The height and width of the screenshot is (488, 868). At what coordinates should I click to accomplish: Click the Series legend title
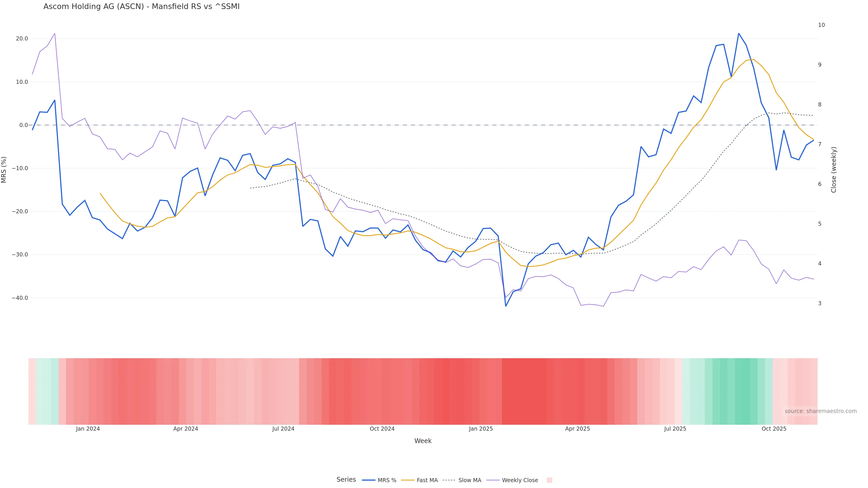346,480
